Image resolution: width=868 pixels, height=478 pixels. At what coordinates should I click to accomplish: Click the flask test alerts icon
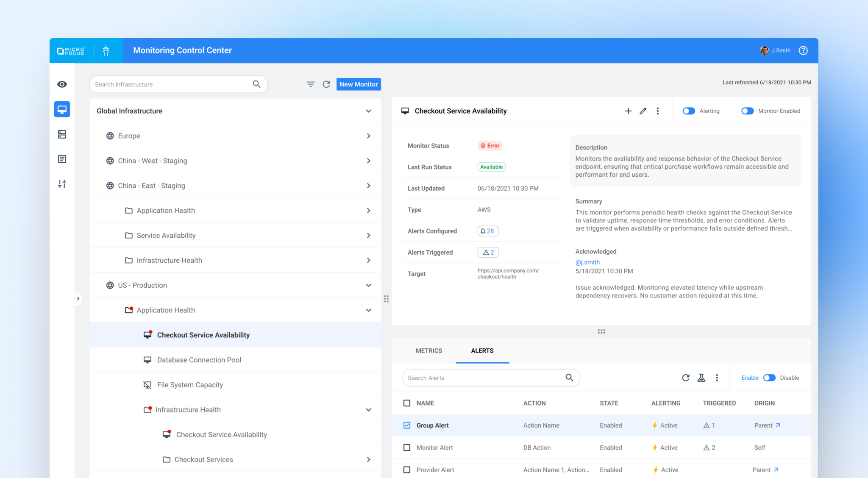(701, 378)
